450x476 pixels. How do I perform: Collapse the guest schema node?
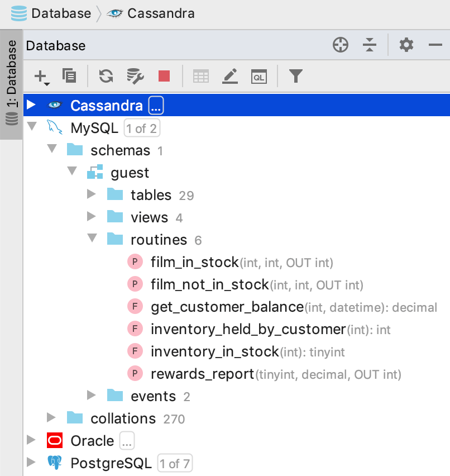72,171
